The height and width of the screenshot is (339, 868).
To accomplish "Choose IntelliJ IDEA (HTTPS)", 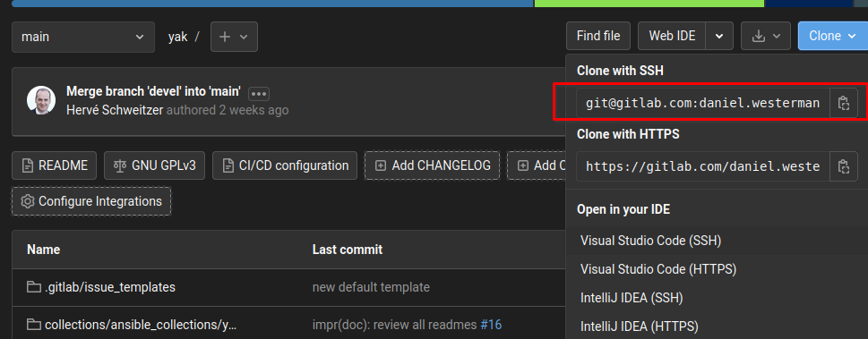I will click(640, 326).
